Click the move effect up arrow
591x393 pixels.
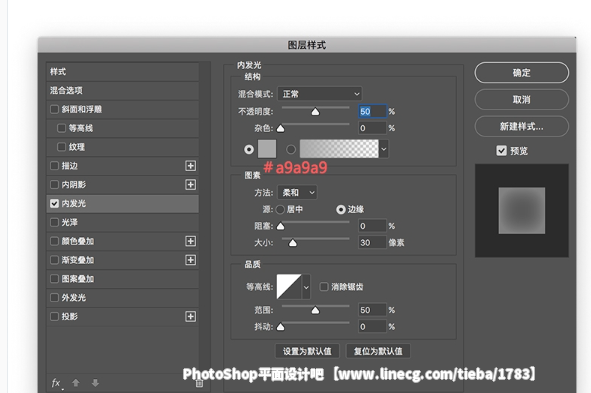pos(76,383)
